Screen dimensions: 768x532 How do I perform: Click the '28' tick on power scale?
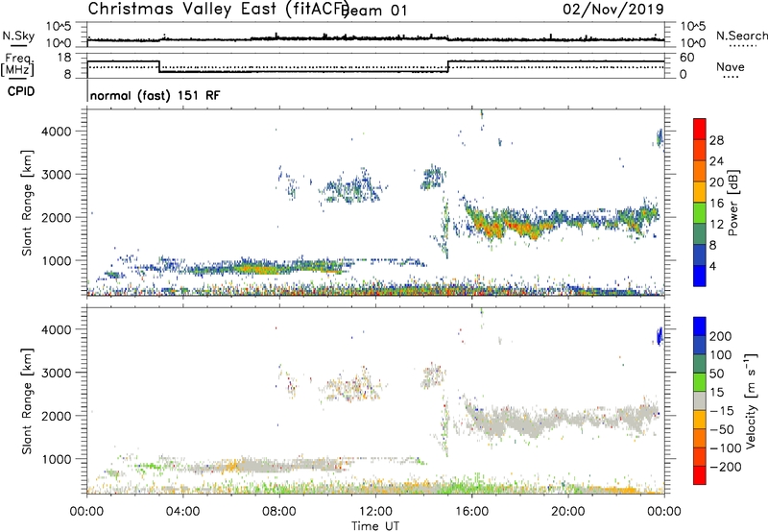[x=716, y=140]
